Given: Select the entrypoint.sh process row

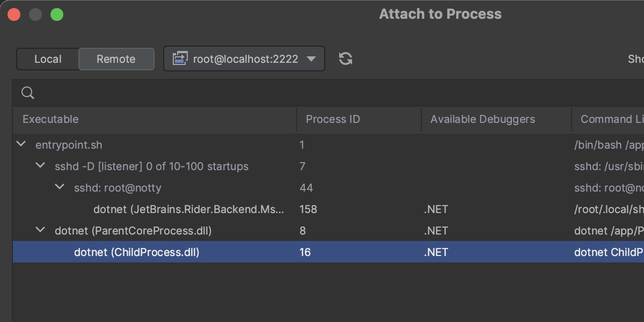Looking at the screenshot, I should [x=69, y=145].
